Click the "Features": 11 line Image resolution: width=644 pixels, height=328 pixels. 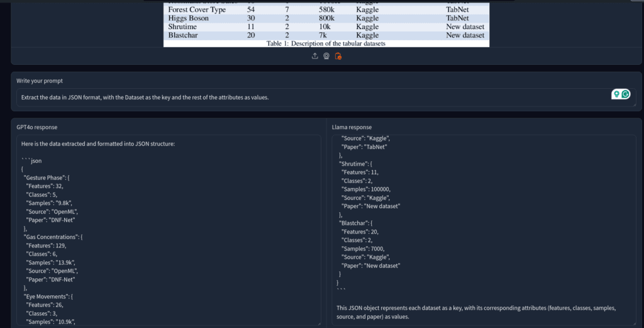360,172
